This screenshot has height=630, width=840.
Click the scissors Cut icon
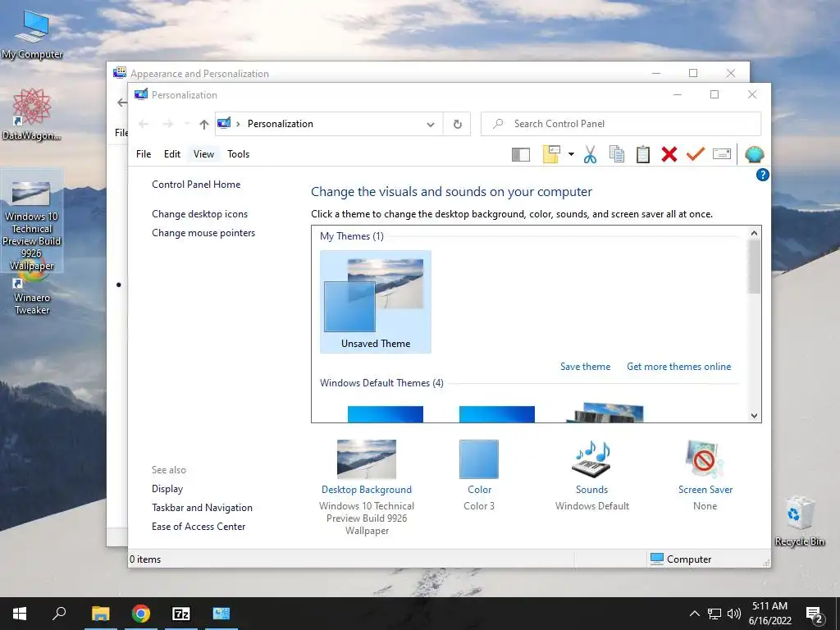pos(590,154)
